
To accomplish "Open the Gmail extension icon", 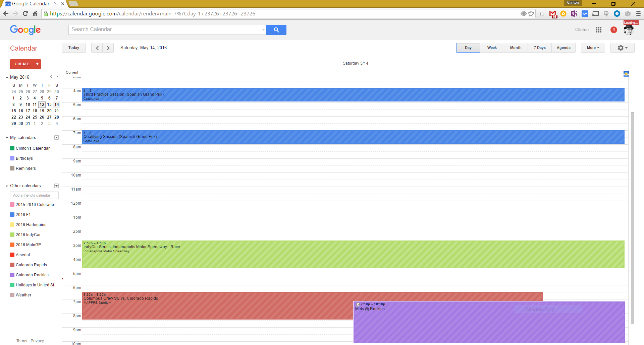I will point(553,14).
